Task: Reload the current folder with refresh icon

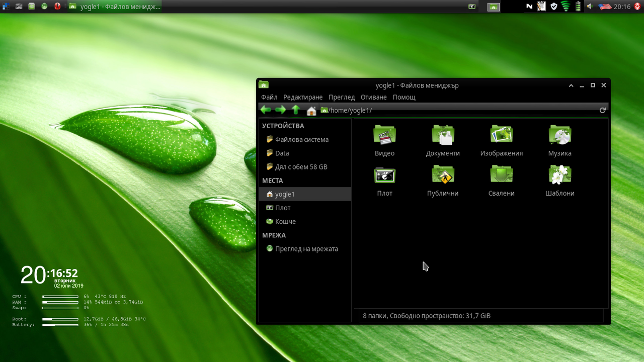Action: pyautogui.click(x=602, y=110)
